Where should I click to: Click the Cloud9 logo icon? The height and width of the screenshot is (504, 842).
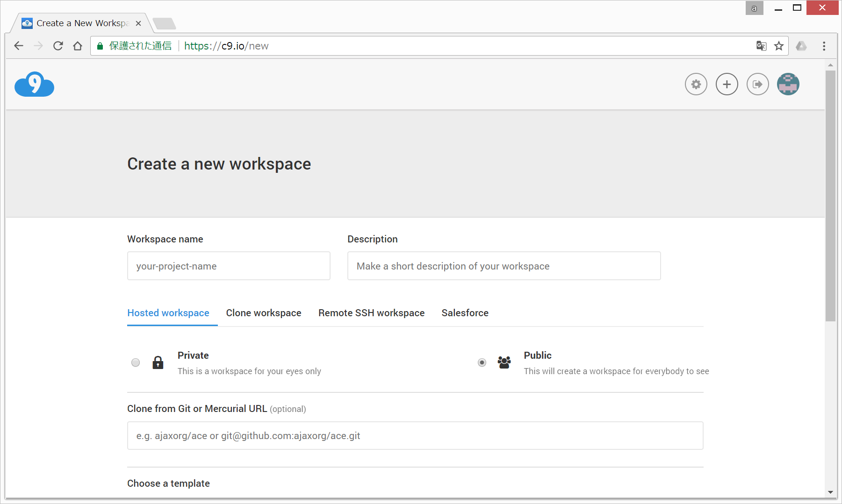34,85
